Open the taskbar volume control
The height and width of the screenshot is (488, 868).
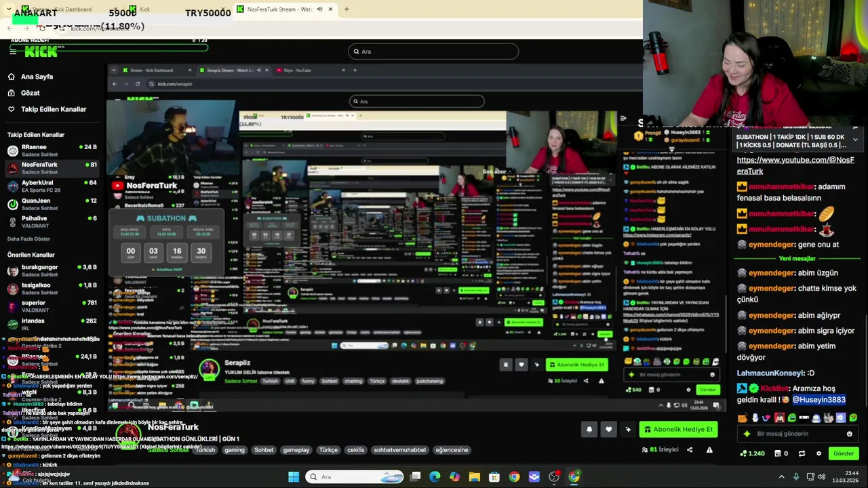point(823,477)
